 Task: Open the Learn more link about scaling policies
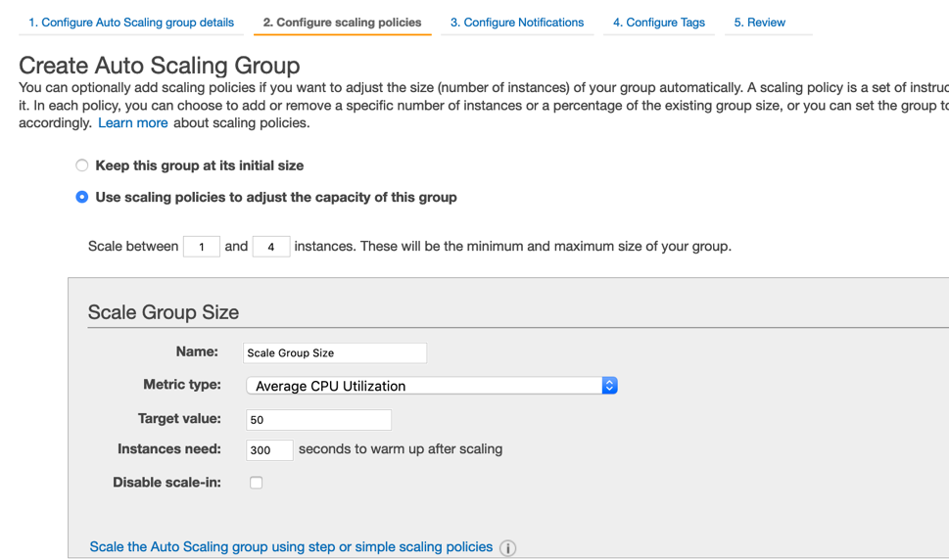tap(132, 122)
